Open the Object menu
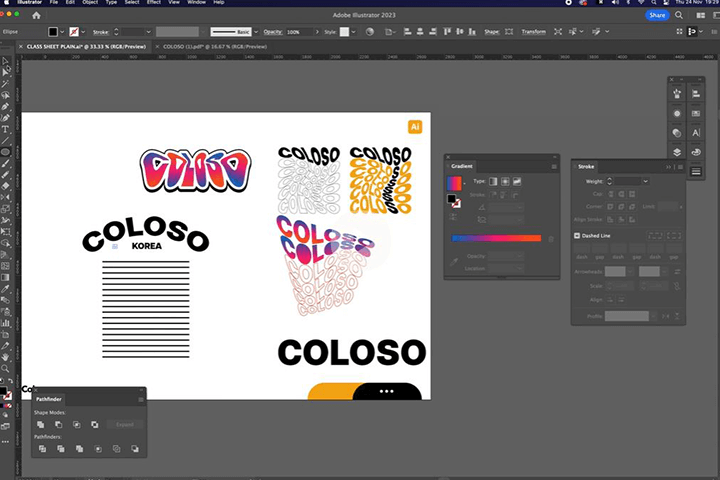This screenshot has height=480, width=720. tap(90, 2)
